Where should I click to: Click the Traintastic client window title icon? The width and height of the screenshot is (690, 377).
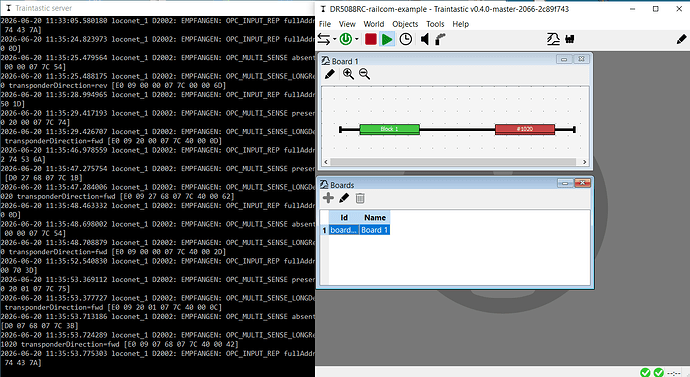[323, 9]
